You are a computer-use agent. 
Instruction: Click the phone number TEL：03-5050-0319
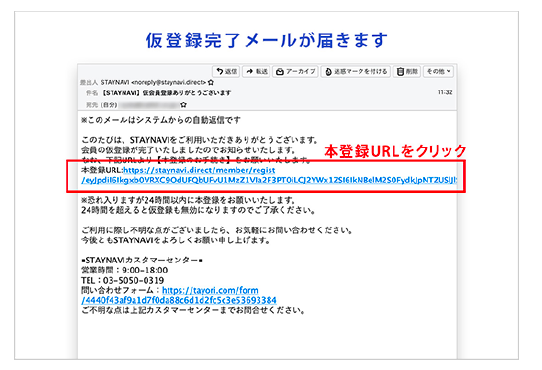click(x=122, y=280)
